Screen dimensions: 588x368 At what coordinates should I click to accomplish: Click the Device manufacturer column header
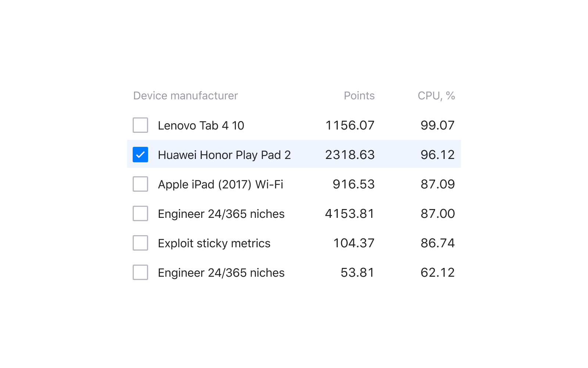coord(186,96)
